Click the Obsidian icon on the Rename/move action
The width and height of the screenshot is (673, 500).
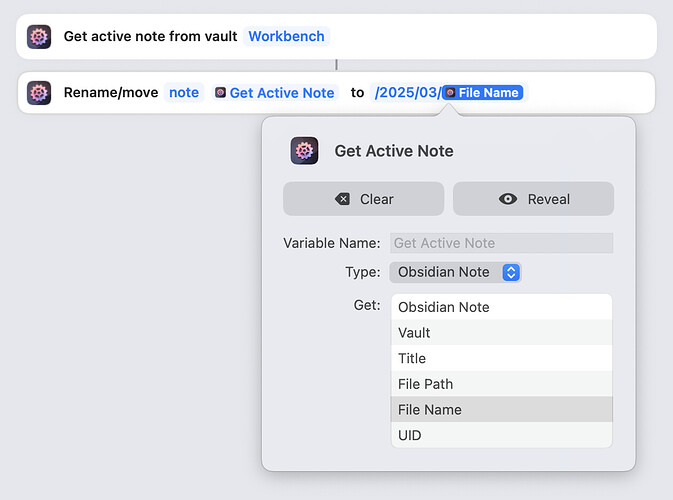click(x=39, y=93)
